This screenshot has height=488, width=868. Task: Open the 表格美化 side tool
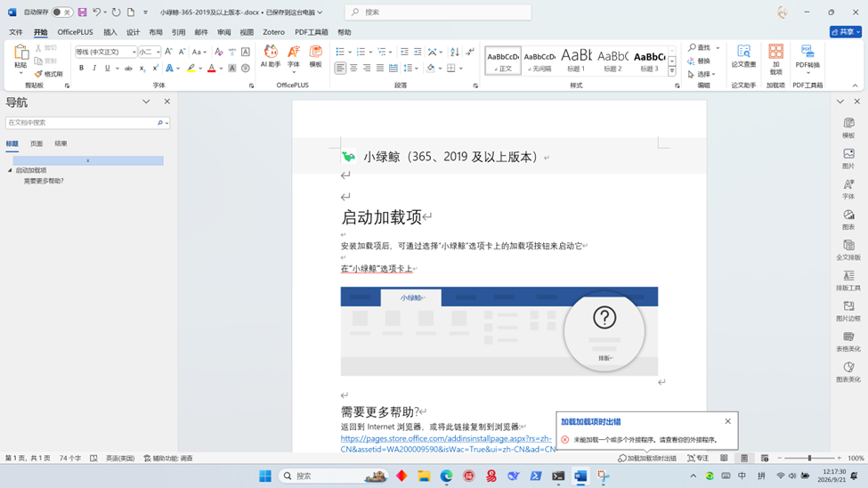point(848,342)
